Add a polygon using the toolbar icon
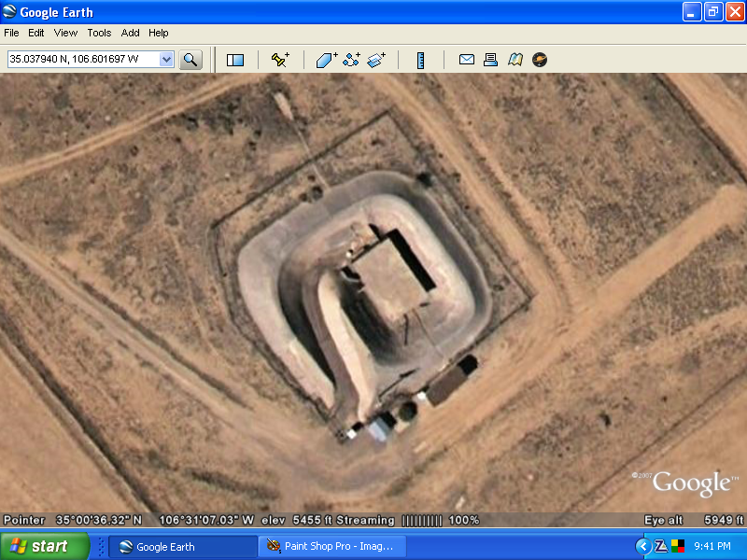Screen dimensions: 747x560 (x=326, y=60)
